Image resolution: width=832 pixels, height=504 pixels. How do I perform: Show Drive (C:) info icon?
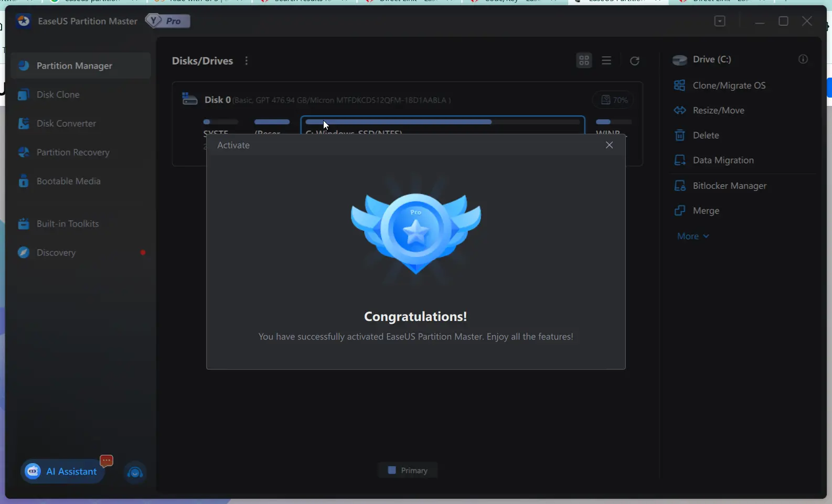(803, 59)
